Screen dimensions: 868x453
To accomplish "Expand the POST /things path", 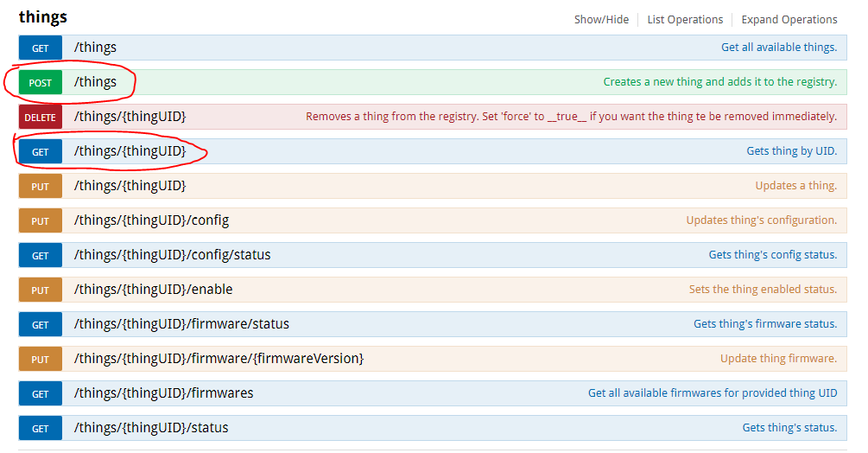I will pos(95,82).
